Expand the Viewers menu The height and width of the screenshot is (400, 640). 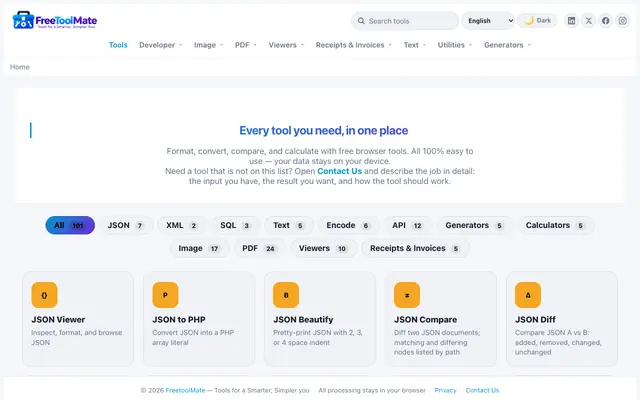coord(286,45)
